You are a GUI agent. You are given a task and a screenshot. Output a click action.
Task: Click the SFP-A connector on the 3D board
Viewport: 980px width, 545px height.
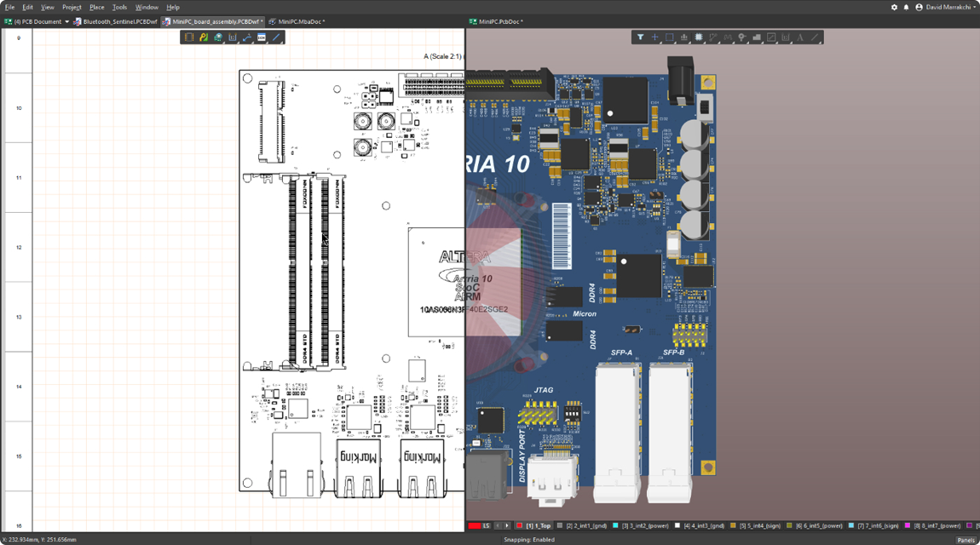pyautogui.click(x=617, y=431)
